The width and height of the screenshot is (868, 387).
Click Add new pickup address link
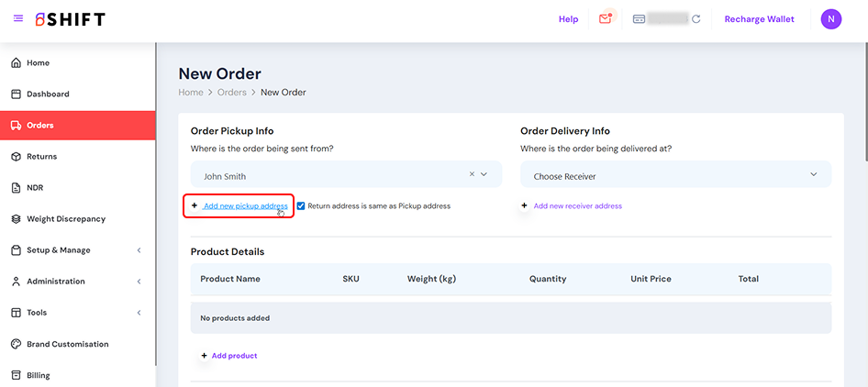click(245, 206)
